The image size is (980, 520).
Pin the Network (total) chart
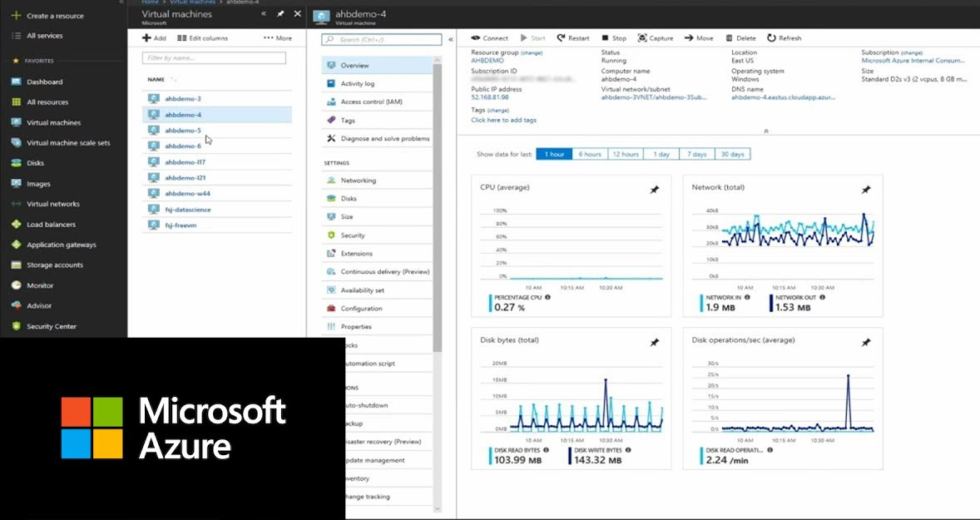pyautogui.click(x=865, y=190)
